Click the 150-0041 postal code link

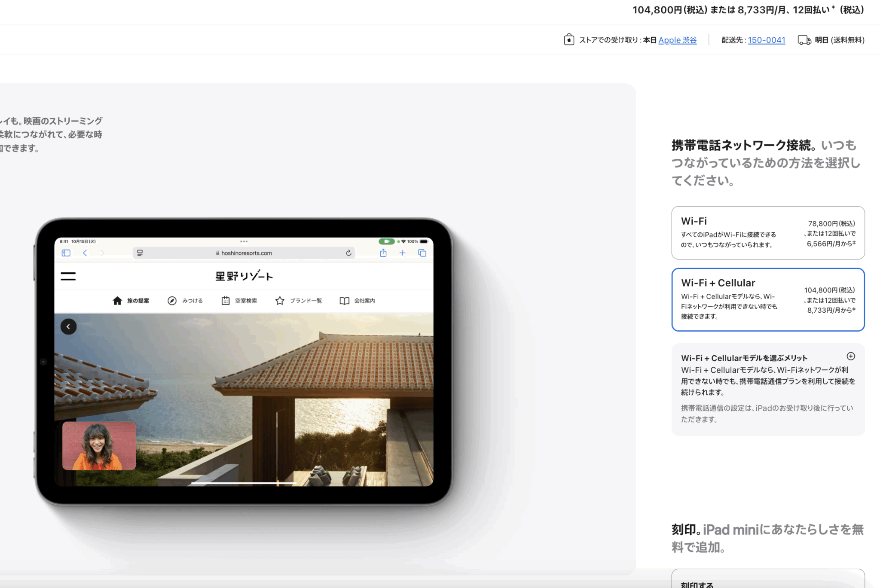[767, 40]
